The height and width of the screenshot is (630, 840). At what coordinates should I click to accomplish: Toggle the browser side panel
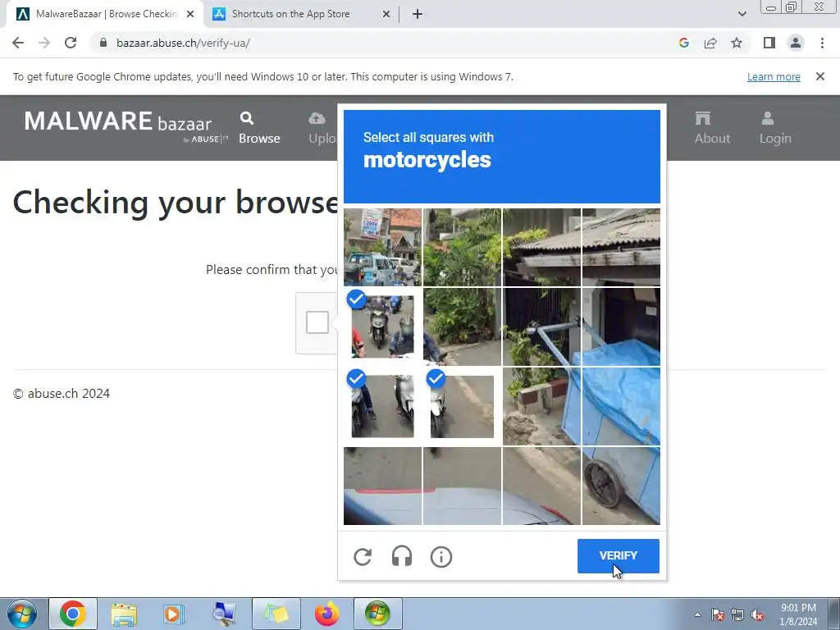[769, 43]
